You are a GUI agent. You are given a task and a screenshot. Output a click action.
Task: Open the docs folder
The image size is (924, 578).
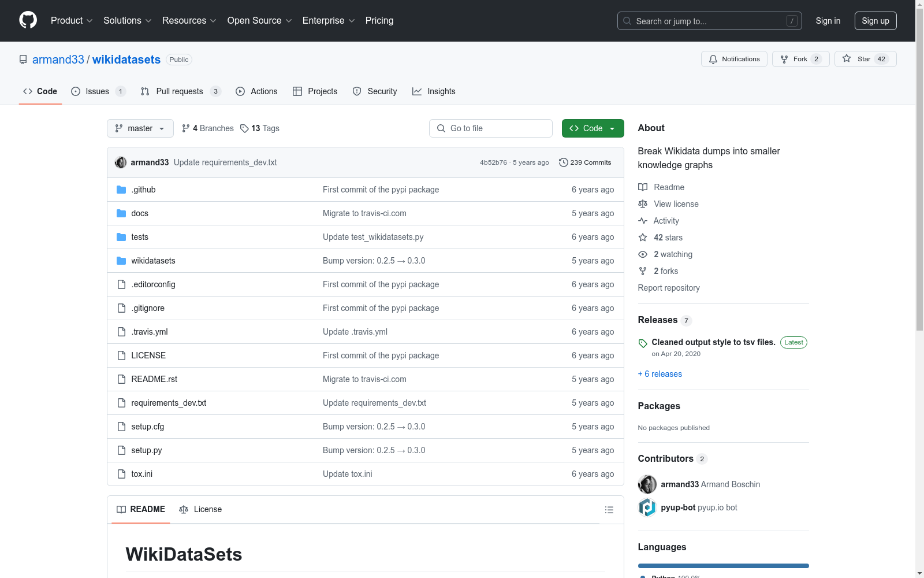point(140,213)
